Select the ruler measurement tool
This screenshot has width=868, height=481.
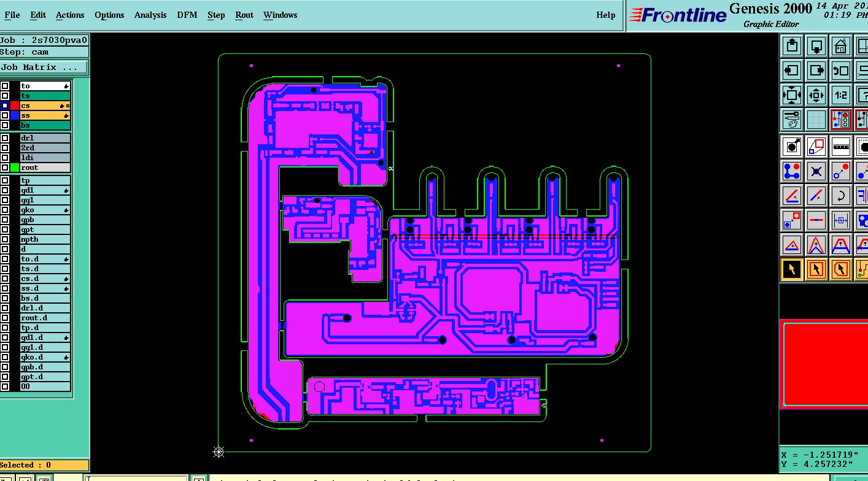click(x=841, y=146)
